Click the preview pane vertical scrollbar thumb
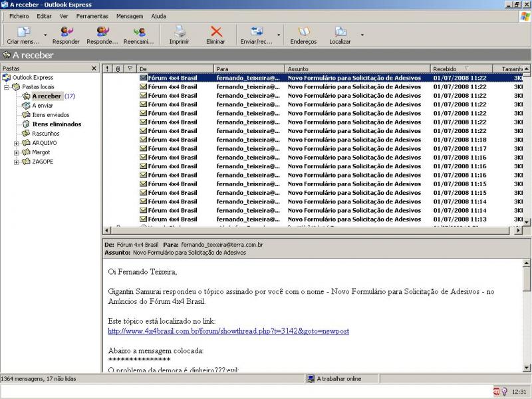The image size is (532, 399). 527,279
